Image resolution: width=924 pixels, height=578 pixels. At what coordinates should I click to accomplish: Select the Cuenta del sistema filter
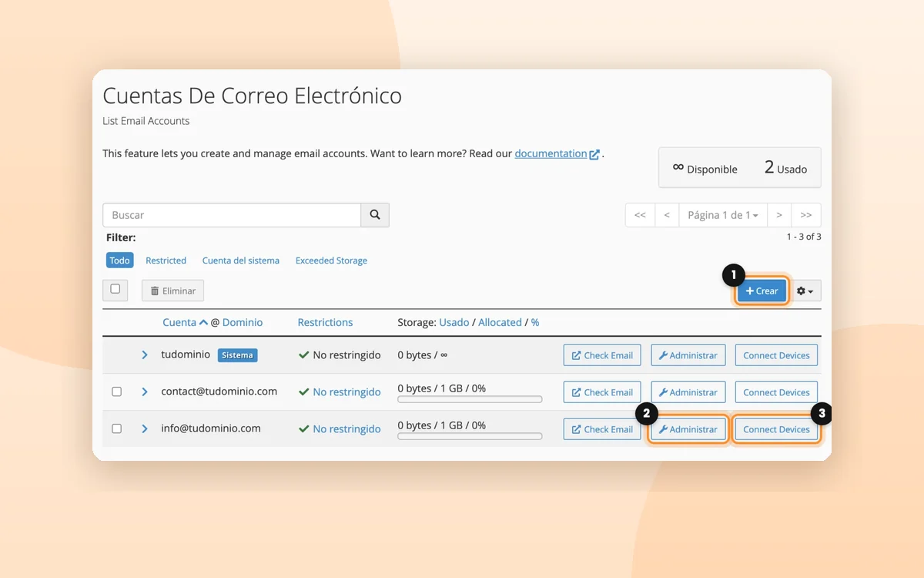(241, 260)
